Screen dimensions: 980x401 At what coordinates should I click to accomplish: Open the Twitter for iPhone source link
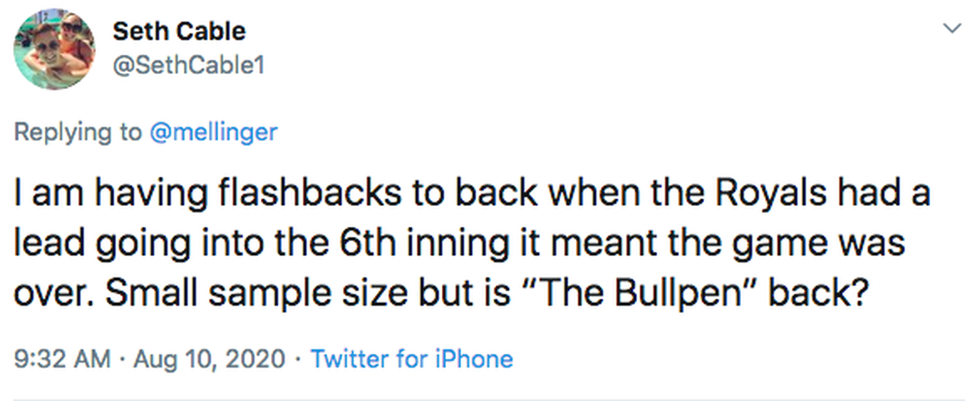pos(411,358)
